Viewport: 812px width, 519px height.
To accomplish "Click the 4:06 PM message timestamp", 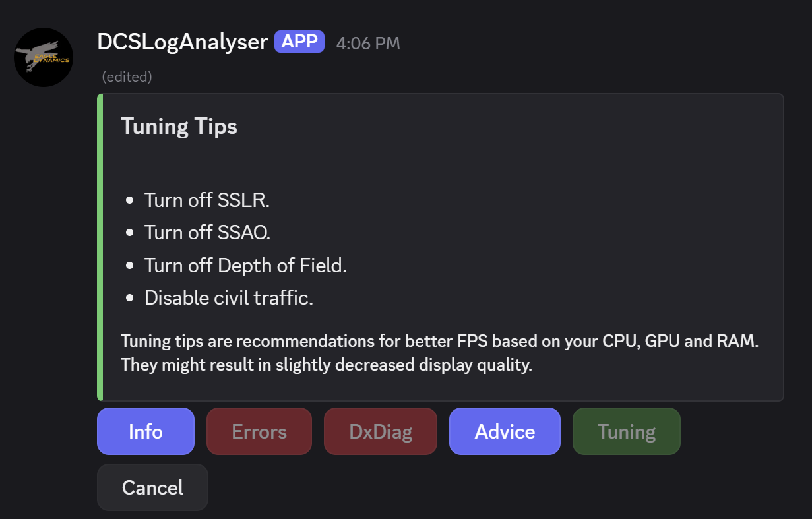I will (368, 44).
